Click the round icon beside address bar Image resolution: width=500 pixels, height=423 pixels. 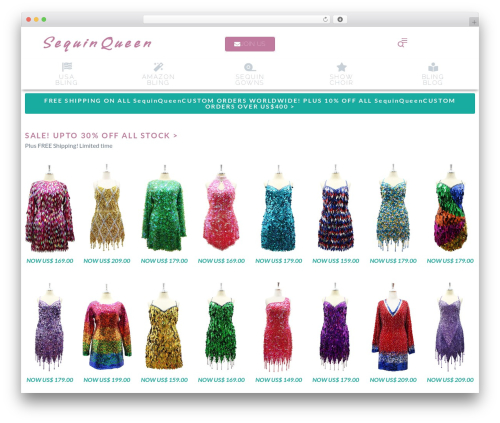click(340, 19)
